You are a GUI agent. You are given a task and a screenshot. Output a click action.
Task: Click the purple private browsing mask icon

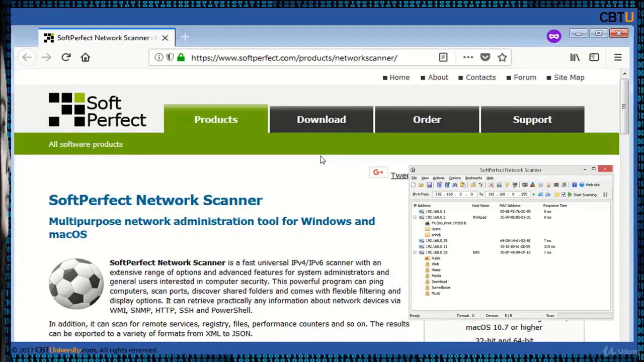(x=554, y=36)
